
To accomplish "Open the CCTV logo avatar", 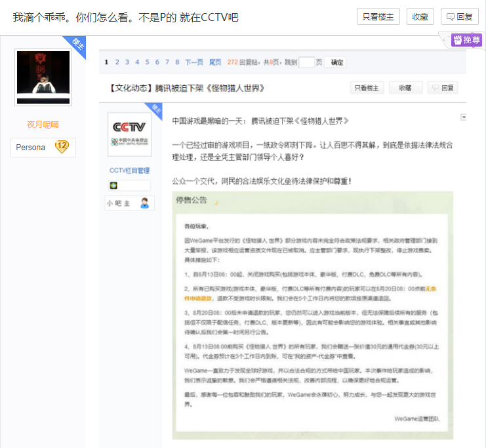I will [x=130, y=134].
